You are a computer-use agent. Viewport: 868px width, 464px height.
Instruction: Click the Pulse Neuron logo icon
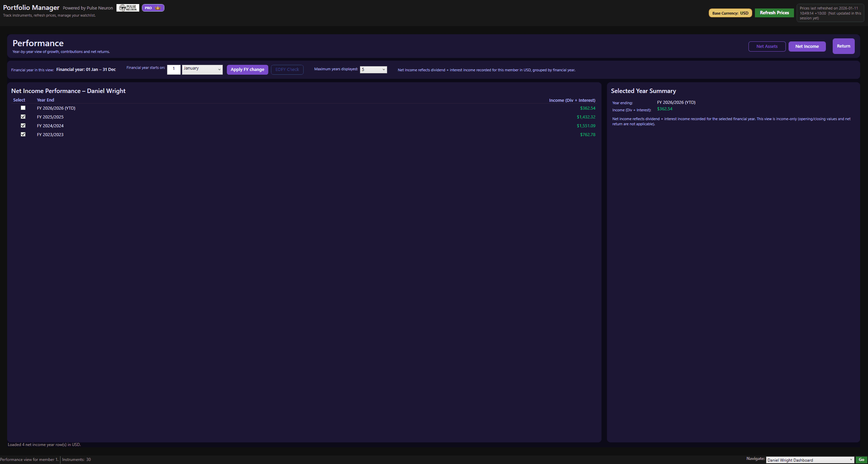point(128,8)
